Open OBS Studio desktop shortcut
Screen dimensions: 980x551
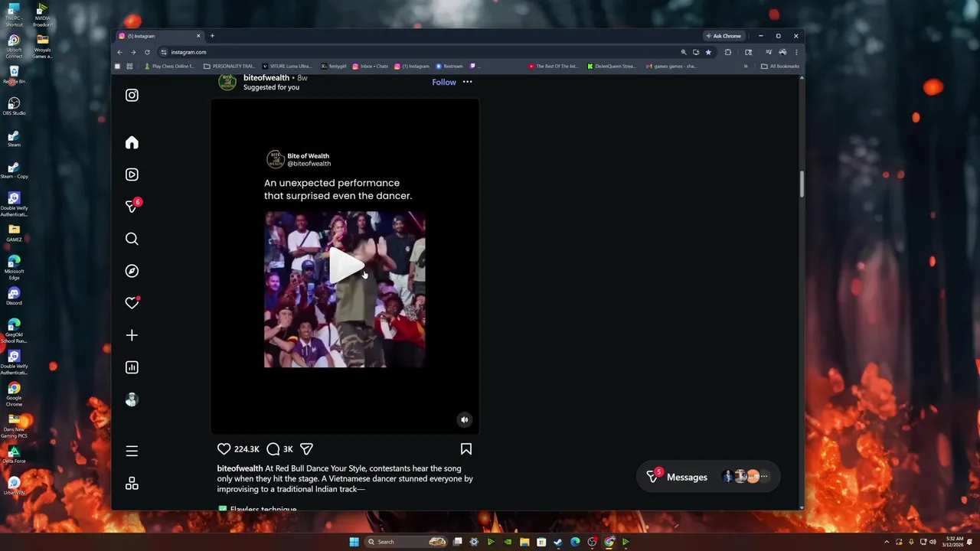14,106
